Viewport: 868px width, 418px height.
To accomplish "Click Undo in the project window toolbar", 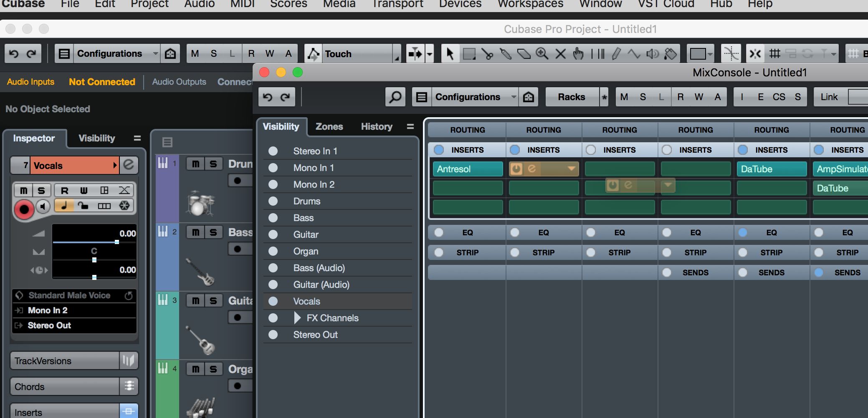I will [x=14, y=54].
